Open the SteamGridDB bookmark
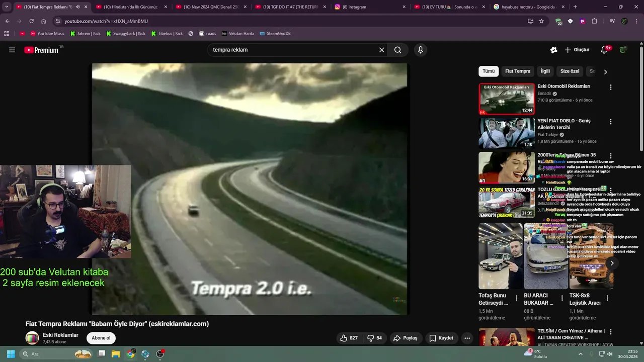The image size is (644, 362). click(x=275, y=34)
